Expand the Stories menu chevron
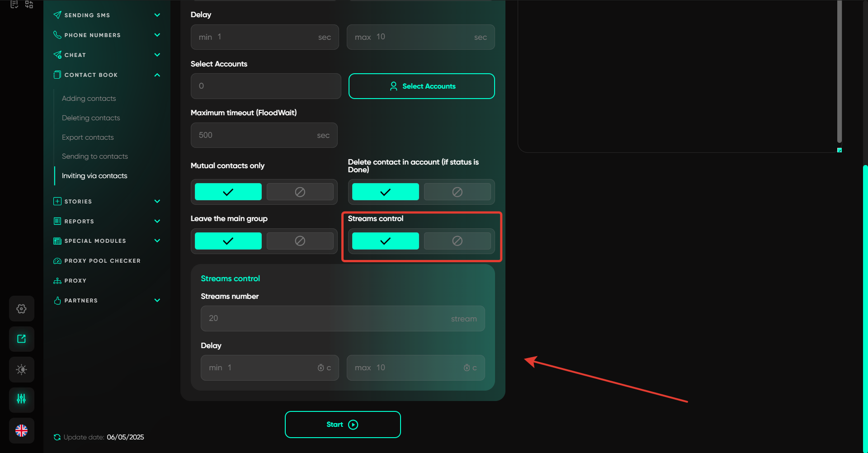This screenshot has height=453, width=868. pyautogui.click(x=157, y=202)
